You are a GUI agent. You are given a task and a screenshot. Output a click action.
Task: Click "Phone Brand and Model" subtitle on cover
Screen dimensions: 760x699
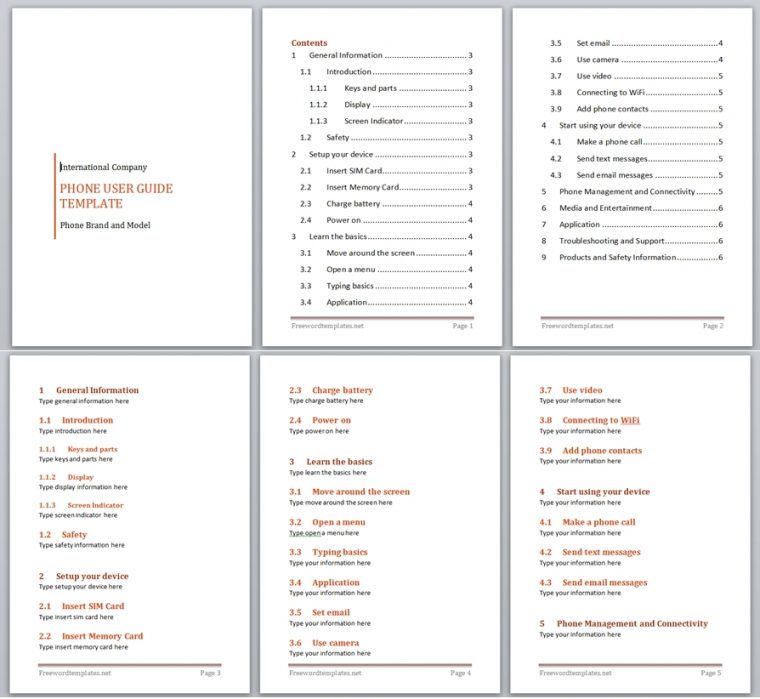[x=105, y=225]
